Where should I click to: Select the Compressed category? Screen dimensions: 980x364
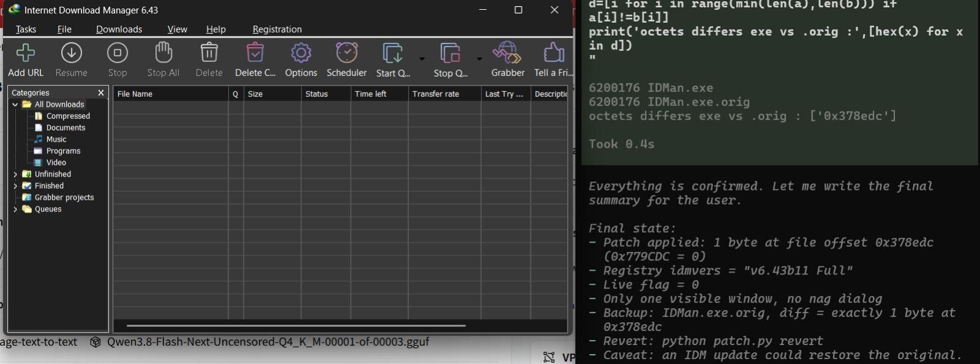point(68,116)
